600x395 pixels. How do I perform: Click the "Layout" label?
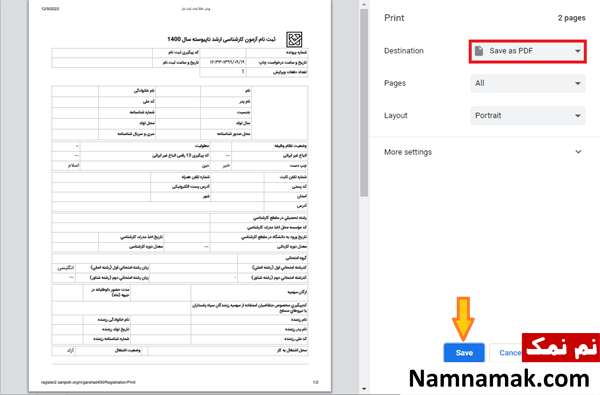tap(396, 115)
